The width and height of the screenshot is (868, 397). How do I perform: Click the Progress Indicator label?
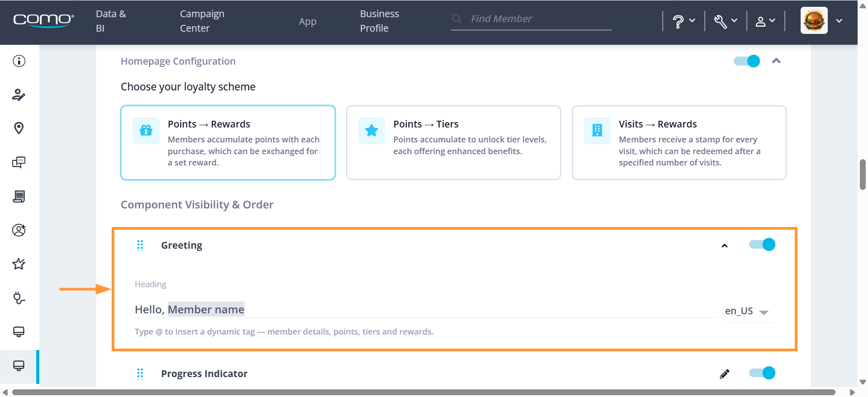(204, 374)
